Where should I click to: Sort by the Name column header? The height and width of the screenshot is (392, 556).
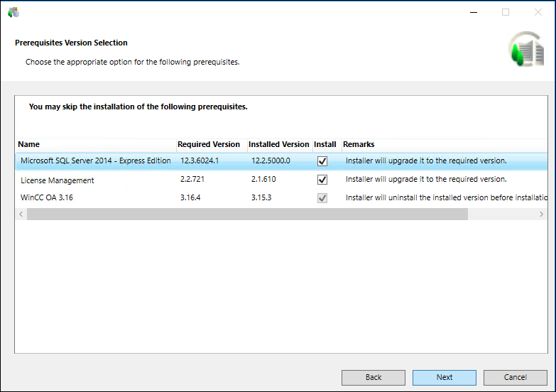click(x=96, y=144)
